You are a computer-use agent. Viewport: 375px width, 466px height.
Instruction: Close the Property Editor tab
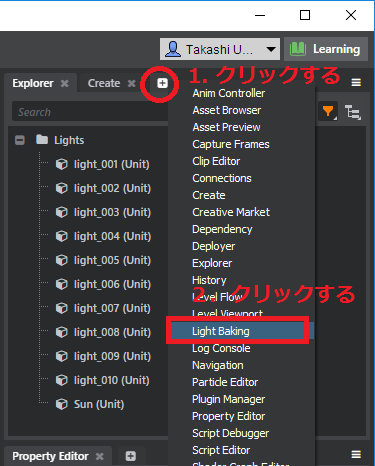[x=100, y=456]
